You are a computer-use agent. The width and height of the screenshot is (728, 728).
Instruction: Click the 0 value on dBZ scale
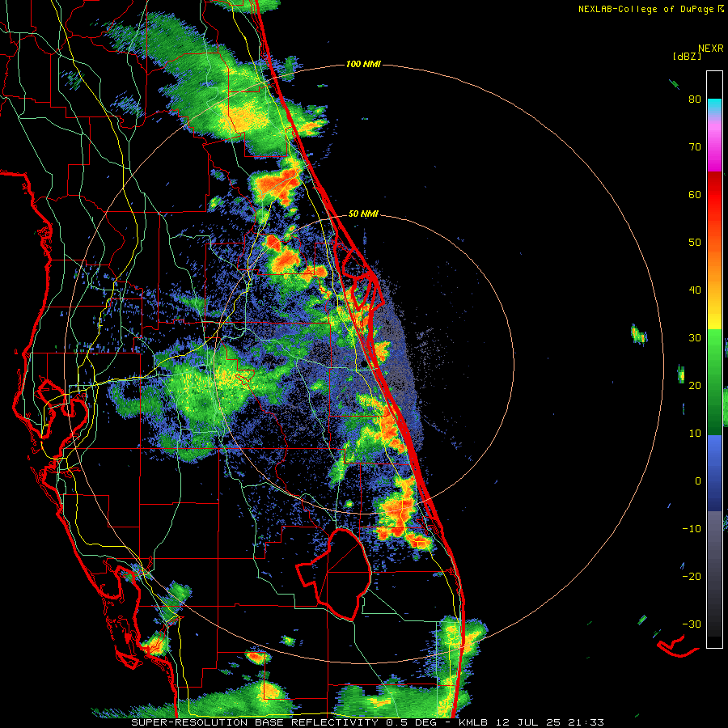point(698,481)
